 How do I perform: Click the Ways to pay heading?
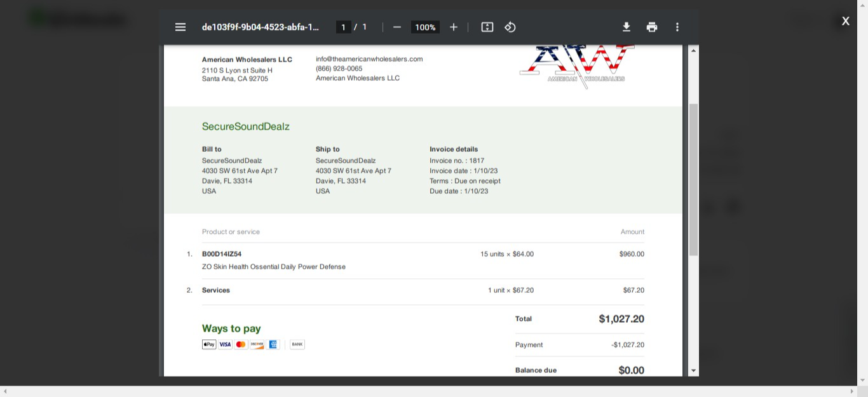pos(231,328)
